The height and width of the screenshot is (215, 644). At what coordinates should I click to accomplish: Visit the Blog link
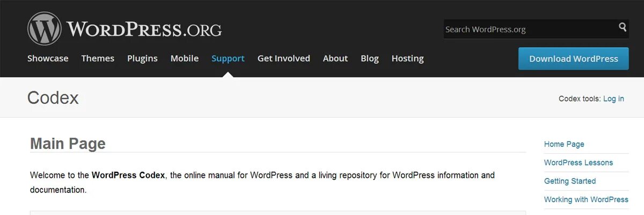[370, 59]
